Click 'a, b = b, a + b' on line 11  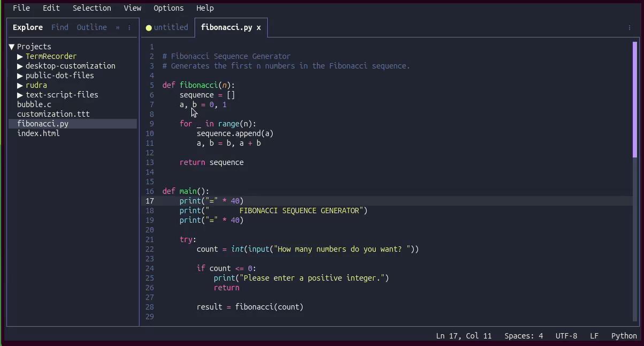(x=229, y=143)
